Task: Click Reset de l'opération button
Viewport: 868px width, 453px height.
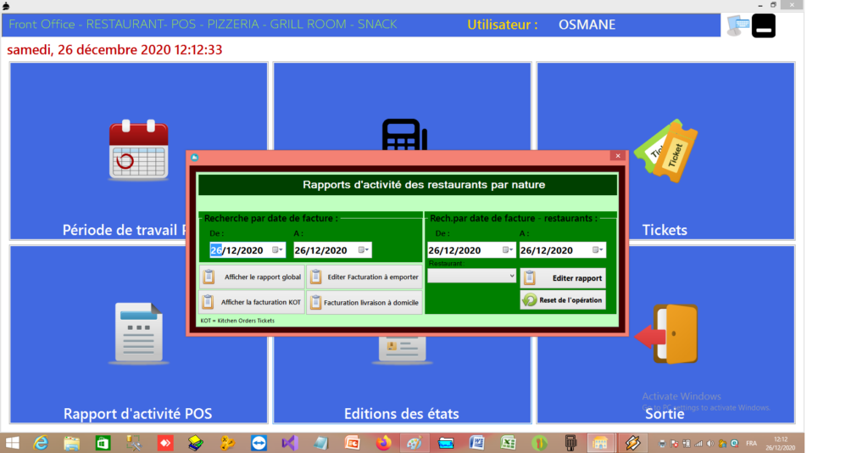Action: point(563,300)
